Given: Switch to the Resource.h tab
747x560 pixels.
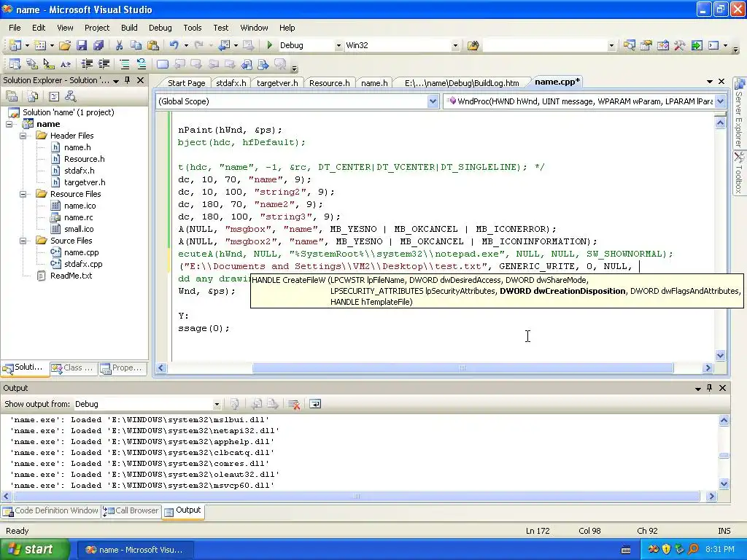Looking at the screenshot, I should click(x=329, y=83).
